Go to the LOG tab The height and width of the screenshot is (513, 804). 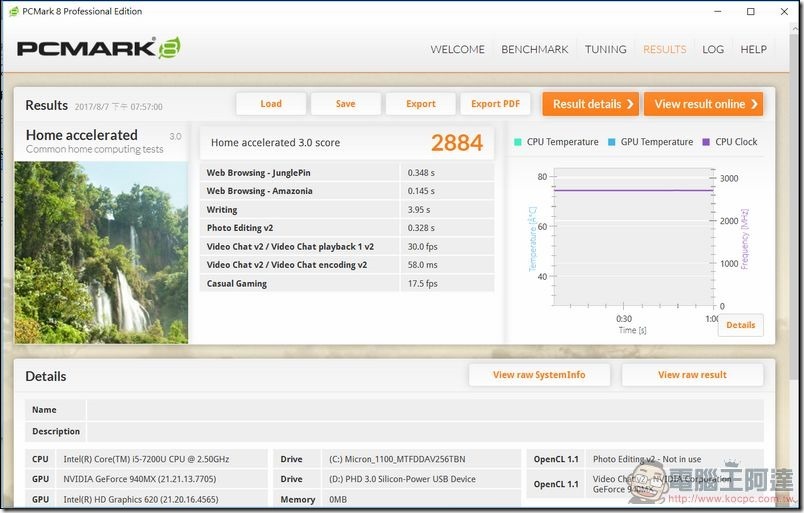(x=713, y=49)
